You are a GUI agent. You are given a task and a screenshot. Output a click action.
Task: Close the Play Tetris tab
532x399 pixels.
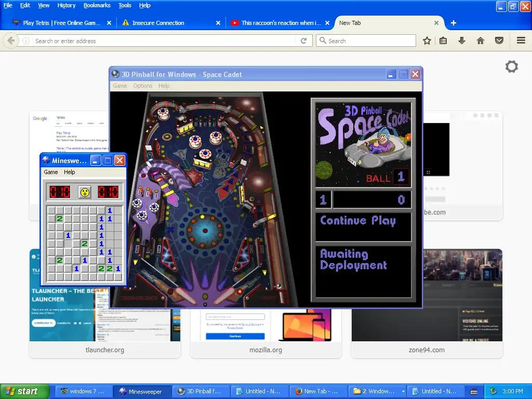point(109,23)
